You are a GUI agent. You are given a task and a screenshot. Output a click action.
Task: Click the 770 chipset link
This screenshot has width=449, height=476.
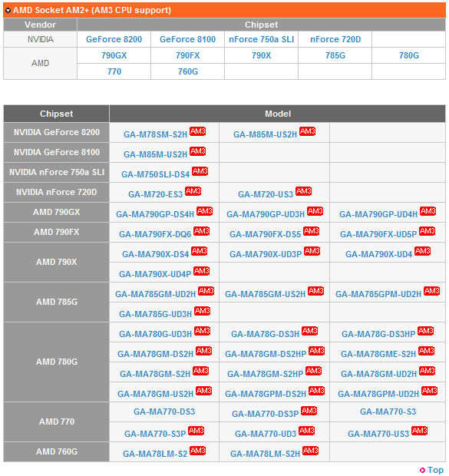click(x=114, y=71)
